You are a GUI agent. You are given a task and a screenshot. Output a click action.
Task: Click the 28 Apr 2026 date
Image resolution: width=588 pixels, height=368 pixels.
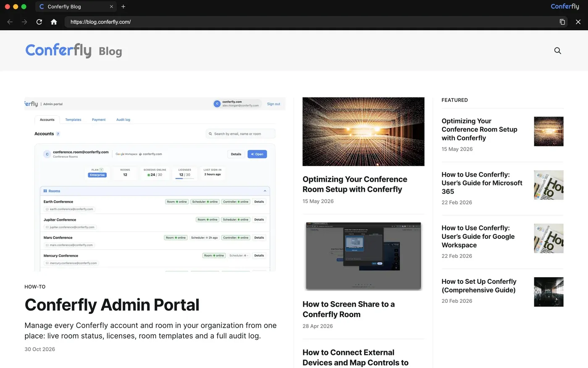click(x=318, y=326)
